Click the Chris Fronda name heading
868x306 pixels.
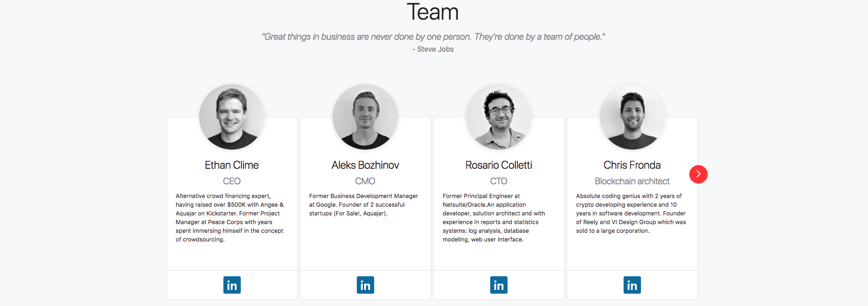tap(632, 165)
